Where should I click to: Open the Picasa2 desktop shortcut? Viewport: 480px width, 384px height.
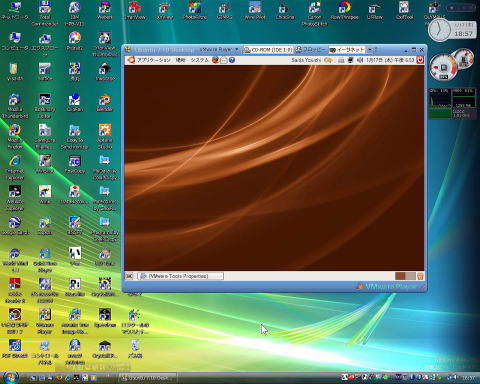click(x=75, y=41)
